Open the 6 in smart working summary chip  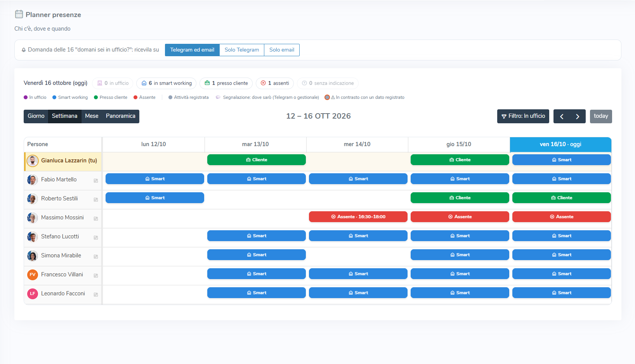(166, 83)
